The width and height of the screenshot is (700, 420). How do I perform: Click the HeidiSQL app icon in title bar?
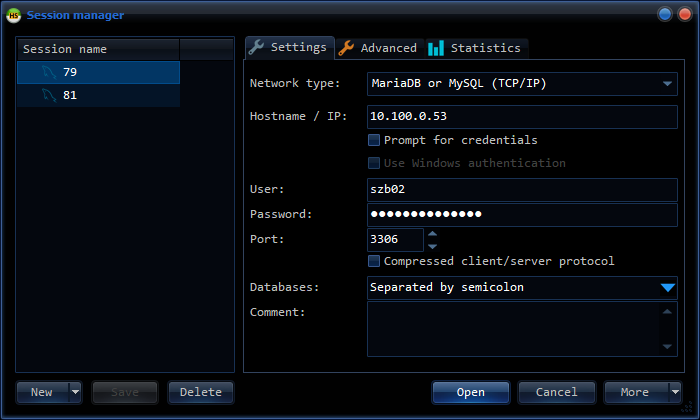click(13, 15)
